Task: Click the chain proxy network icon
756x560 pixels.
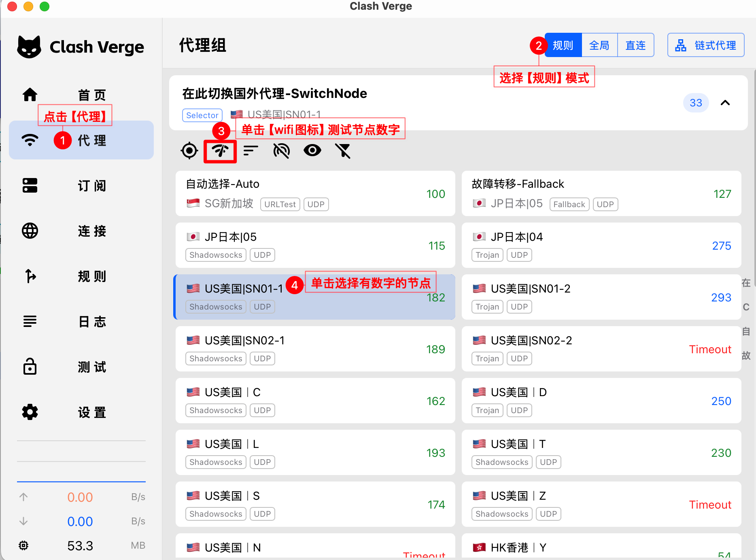Action: pos(681,45)
